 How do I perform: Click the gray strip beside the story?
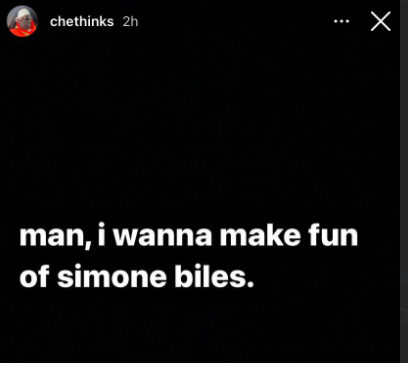pyautogui.click(x=404, y=181)
